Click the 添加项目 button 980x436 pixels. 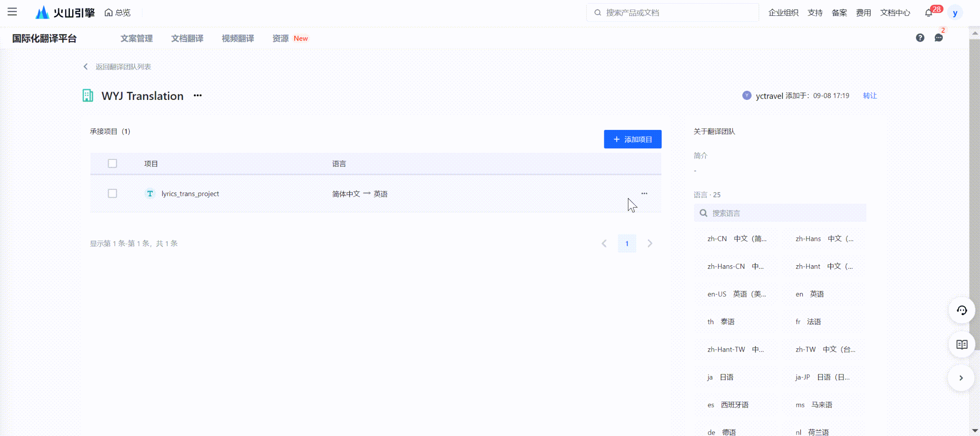[632, 139]
